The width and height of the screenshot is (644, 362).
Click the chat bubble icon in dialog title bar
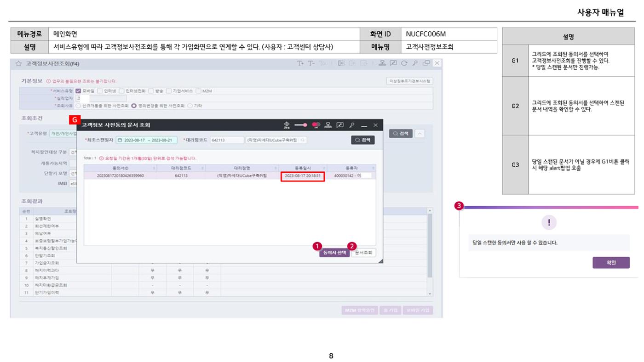(316, 125)
